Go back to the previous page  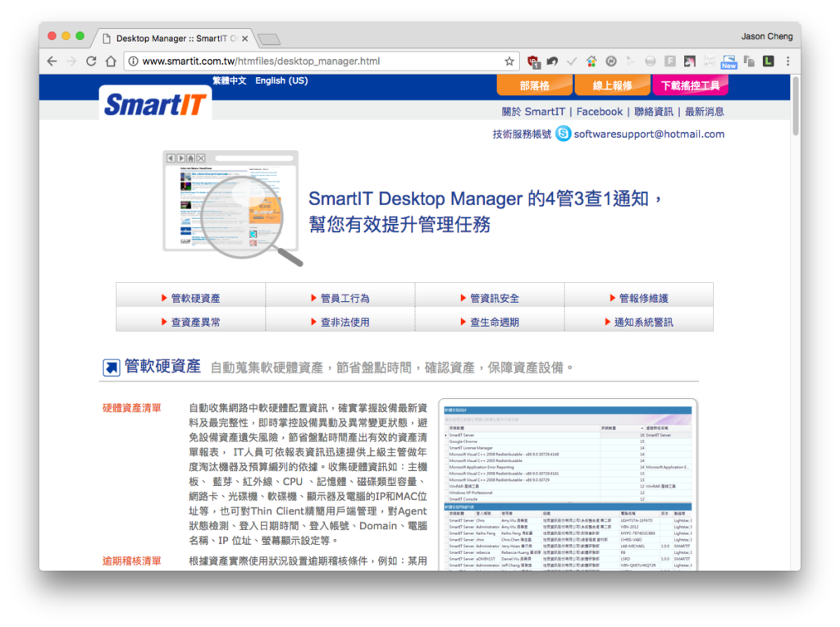52,61
